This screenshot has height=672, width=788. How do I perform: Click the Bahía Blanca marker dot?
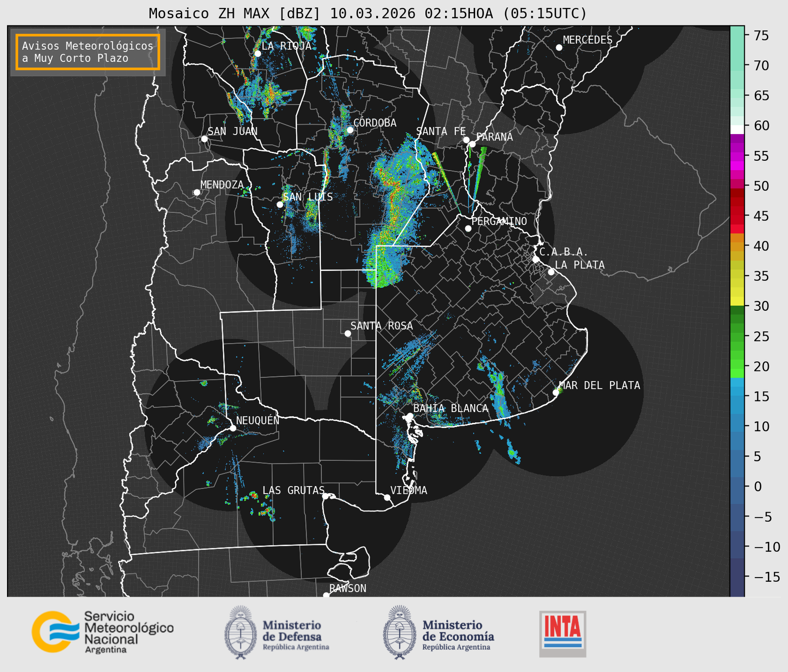pos(410,416)
